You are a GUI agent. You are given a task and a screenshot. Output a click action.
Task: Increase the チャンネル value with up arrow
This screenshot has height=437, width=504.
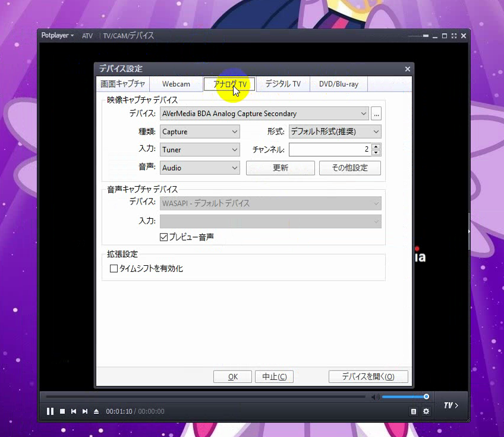[x=376, y=147]
